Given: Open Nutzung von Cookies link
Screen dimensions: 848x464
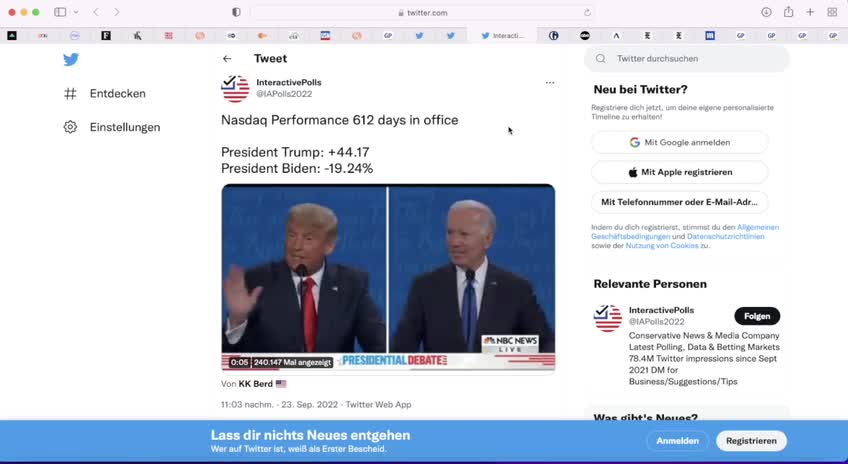Looking at the screenshot, I should tap(662, 246).
